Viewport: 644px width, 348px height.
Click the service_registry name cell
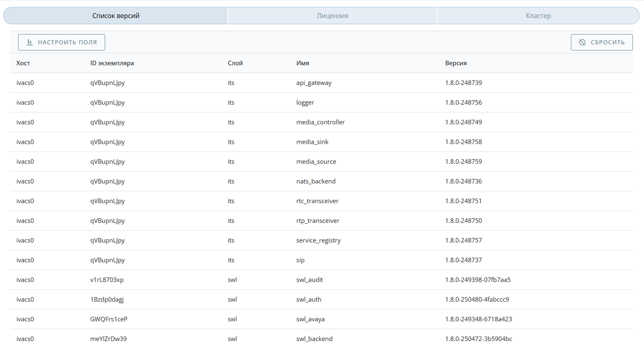[x=318, y=240]
